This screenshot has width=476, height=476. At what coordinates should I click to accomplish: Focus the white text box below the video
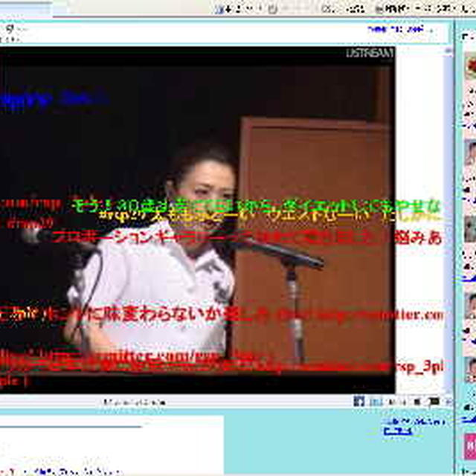112,445
